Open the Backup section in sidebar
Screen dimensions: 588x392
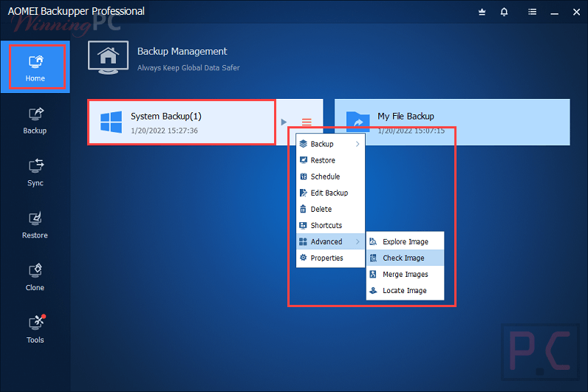35,120
